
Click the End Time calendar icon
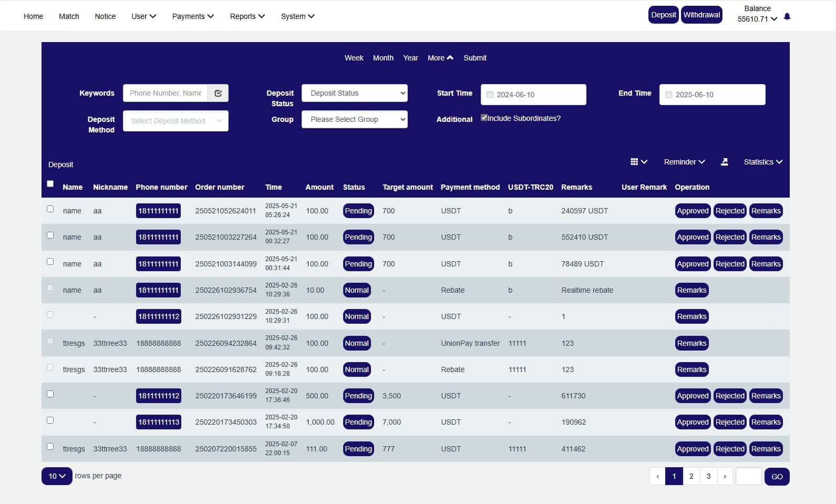[668, 95]
